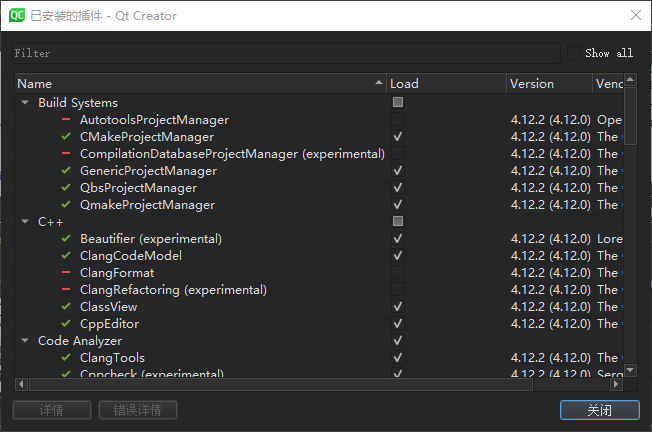Click green check status icon beside QmakeProjectManager

coord(66,205)
